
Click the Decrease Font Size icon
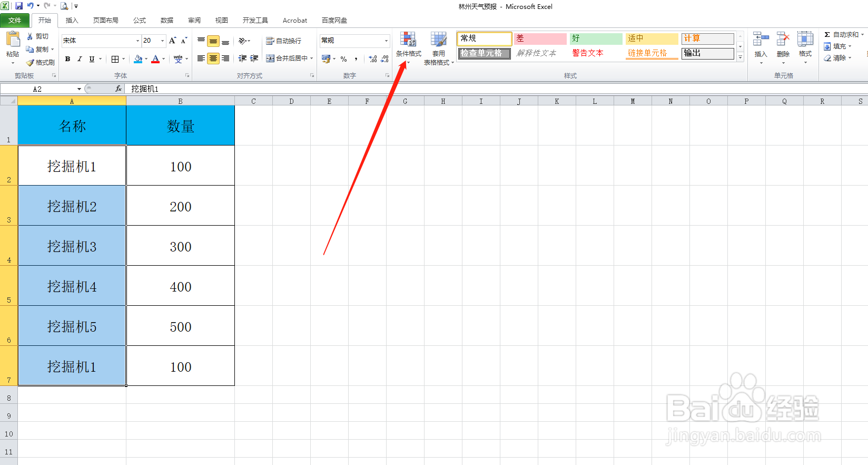point(184,41)
